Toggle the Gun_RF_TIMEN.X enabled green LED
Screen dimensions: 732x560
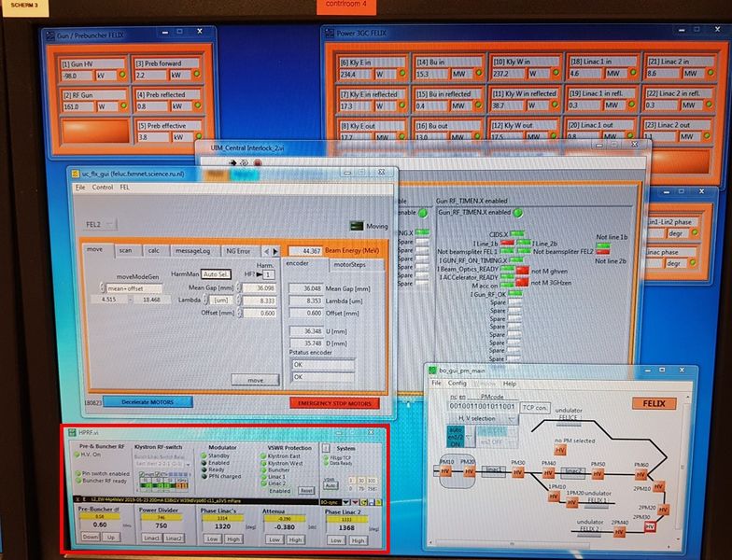point(517,213)
